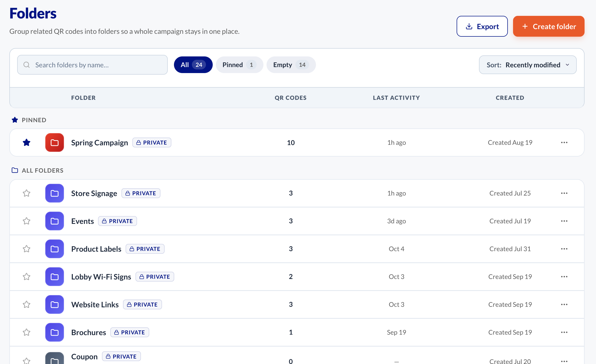
Task: Open the Lobby Wi-Fi Signs folder icon
Action: click(55, 277)
